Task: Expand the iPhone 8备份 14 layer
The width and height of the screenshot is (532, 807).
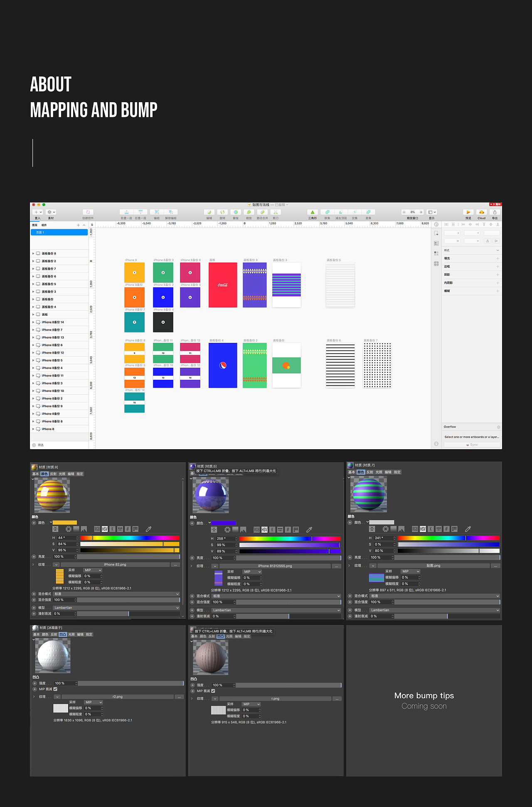Action: 33,322
